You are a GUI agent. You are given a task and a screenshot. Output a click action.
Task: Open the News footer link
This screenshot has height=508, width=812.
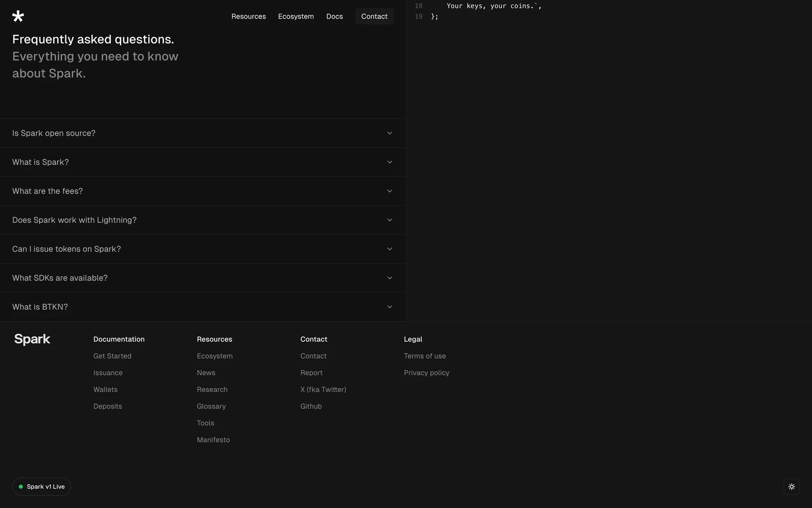(206, 373)
